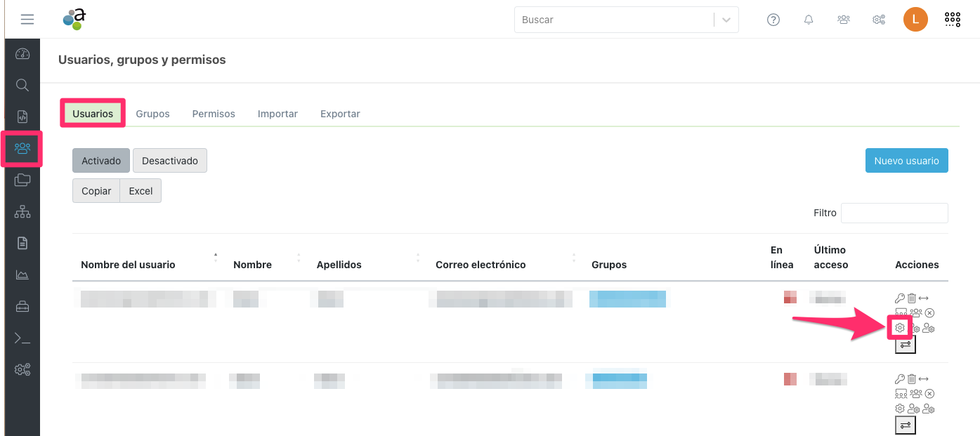Open the Permisos tab
This screenshot has width=980, height=436.
214,114
